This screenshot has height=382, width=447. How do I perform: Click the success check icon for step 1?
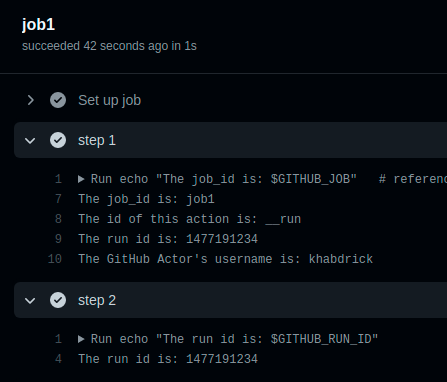point(58,140)
